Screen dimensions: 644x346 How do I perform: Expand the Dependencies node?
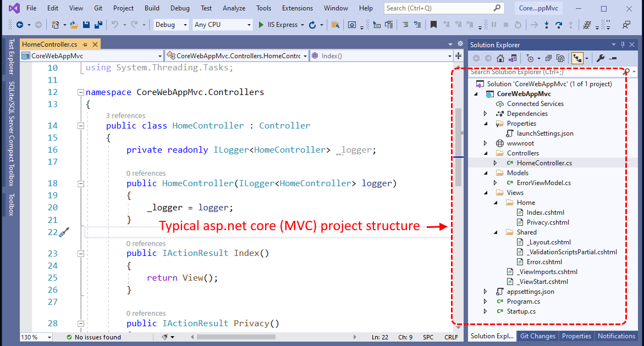485,113
